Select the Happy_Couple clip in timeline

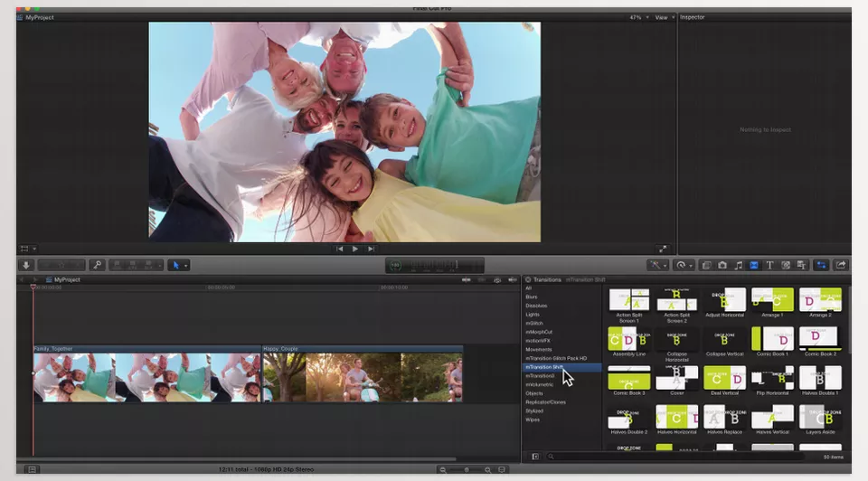[x=363, y=374]
